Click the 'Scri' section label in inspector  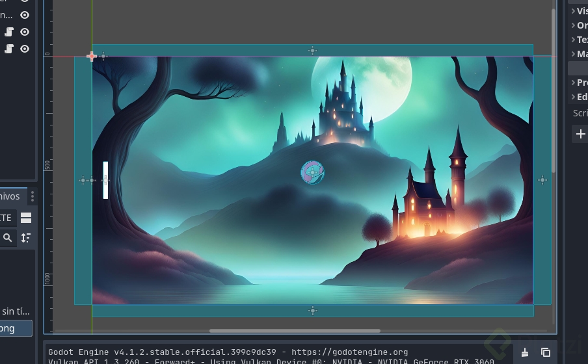click(580, 113)
